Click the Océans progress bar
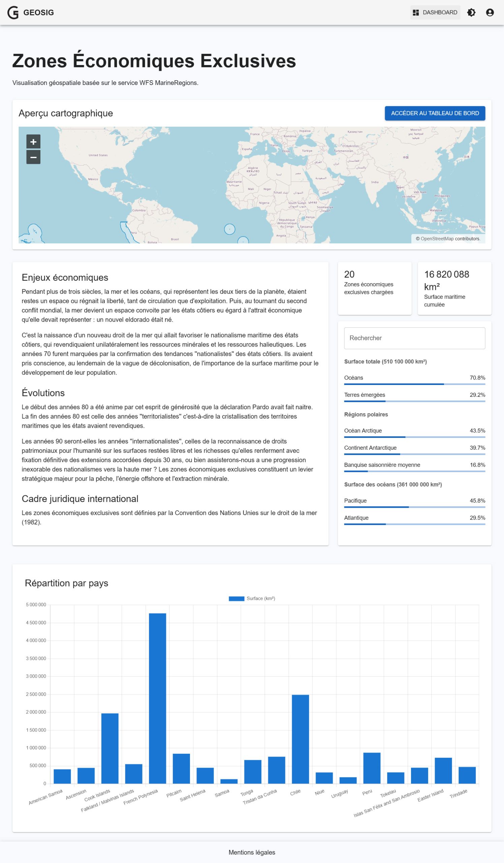This screenshot has height=863, width=504. [x=414, y=384]
